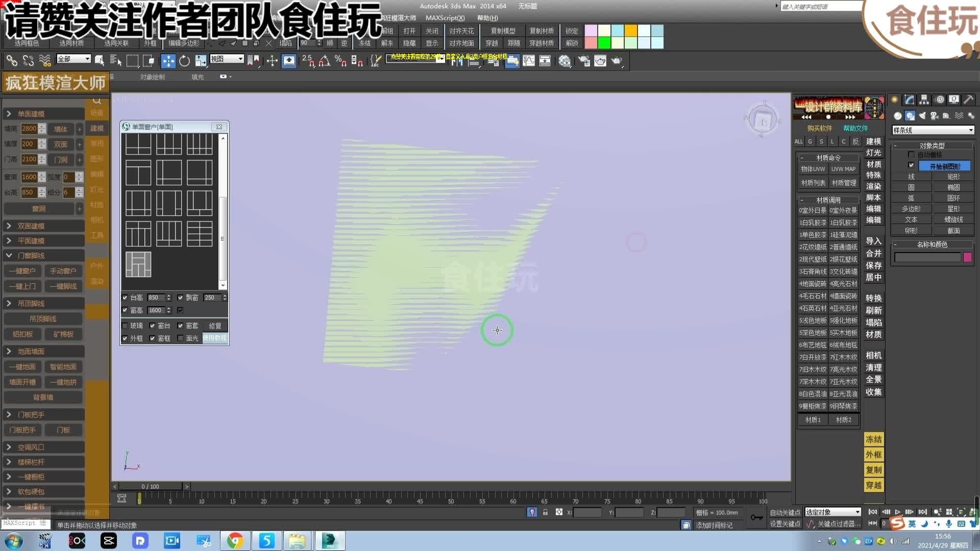This screenshot has width=980, height=551.
Task: Switch to the Hierarchy command panel tab
Action: pos(924,99)
